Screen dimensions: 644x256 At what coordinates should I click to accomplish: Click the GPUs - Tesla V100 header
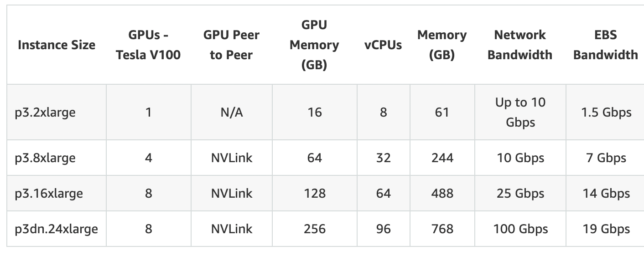pos(148,45)
